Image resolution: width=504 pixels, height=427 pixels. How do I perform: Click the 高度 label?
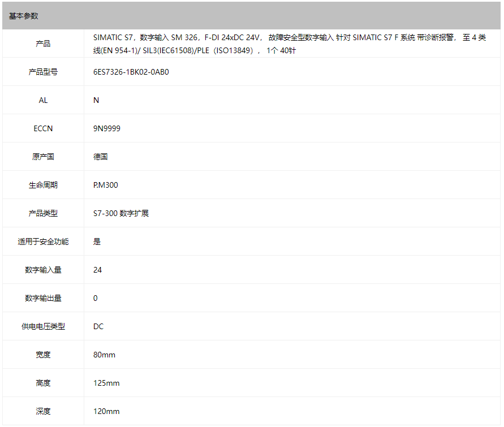click(x=43, y=383)
